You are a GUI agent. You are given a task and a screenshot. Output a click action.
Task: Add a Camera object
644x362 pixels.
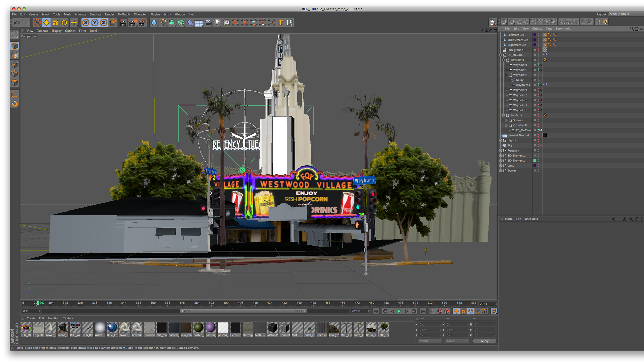tap(208, 23)
